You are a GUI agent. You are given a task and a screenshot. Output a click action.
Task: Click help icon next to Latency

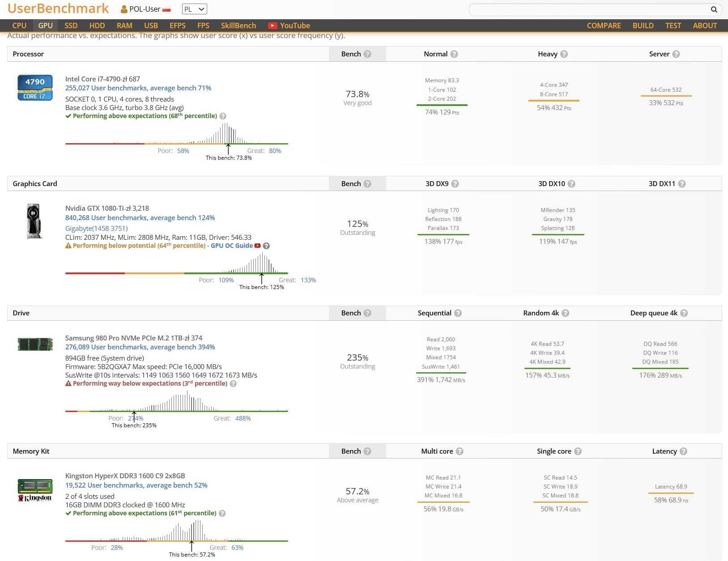click(683, 451)
